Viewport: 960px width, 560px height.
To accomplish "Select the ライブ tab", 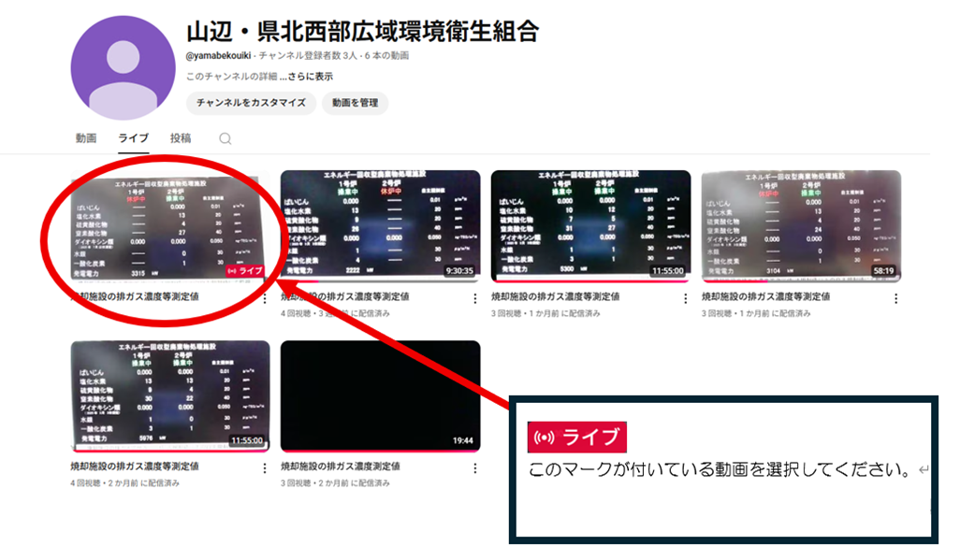I will (134, 137).
